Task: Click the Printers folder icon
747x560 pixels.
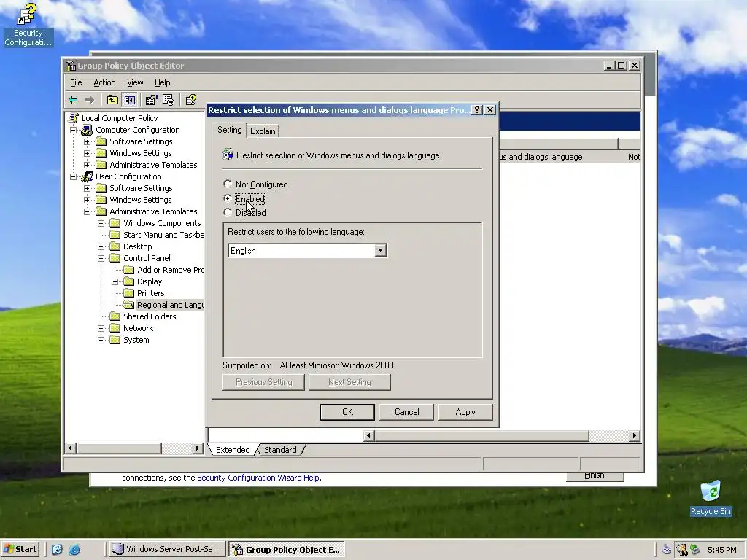Action: point(128,293)
